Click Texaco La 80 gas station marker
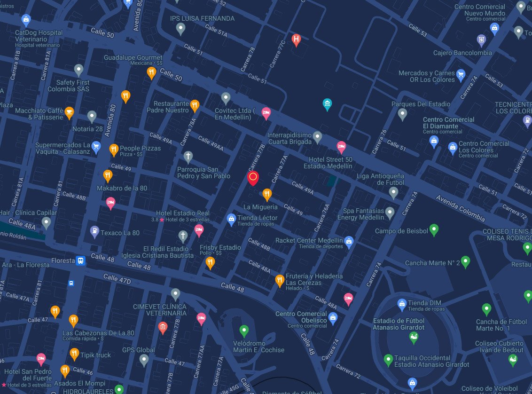The image size is (532, 394). tap(94, 232)
